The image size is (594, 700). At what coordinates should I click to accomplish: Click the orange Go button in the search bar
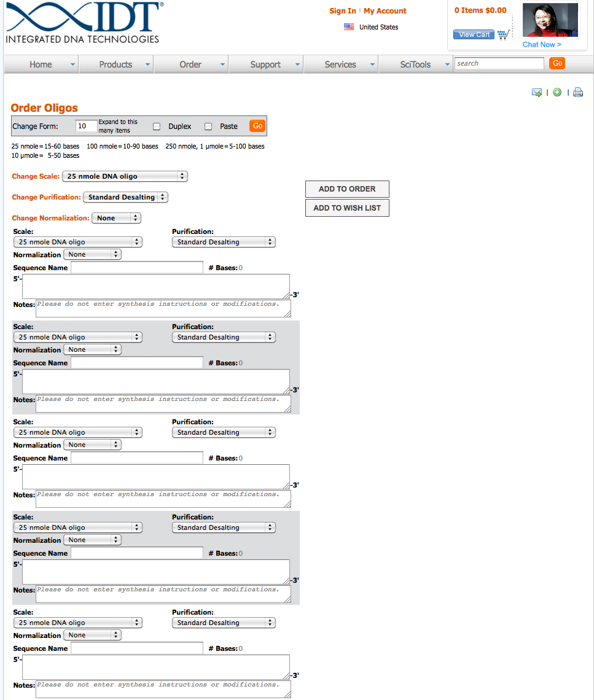[557, 63]
